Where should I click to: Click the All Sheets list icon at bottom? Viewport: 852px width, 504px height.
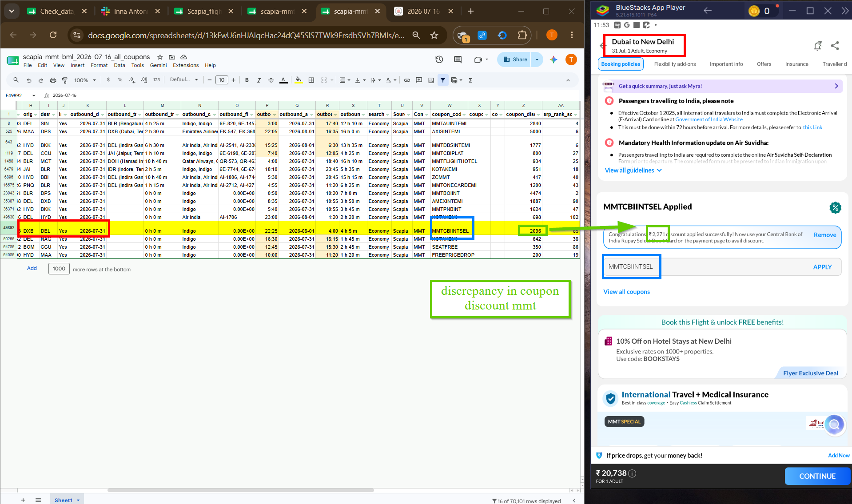[38, 500]
